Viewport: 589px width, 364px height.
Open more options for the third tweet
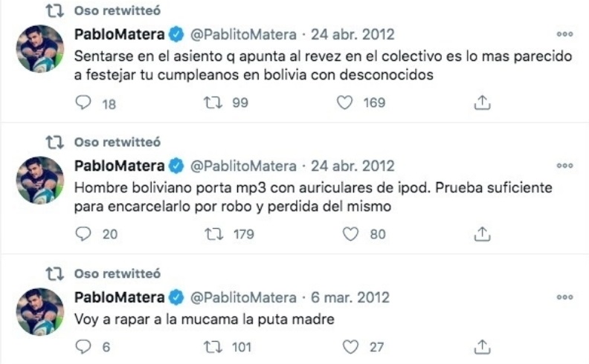[x=564, y=297]
